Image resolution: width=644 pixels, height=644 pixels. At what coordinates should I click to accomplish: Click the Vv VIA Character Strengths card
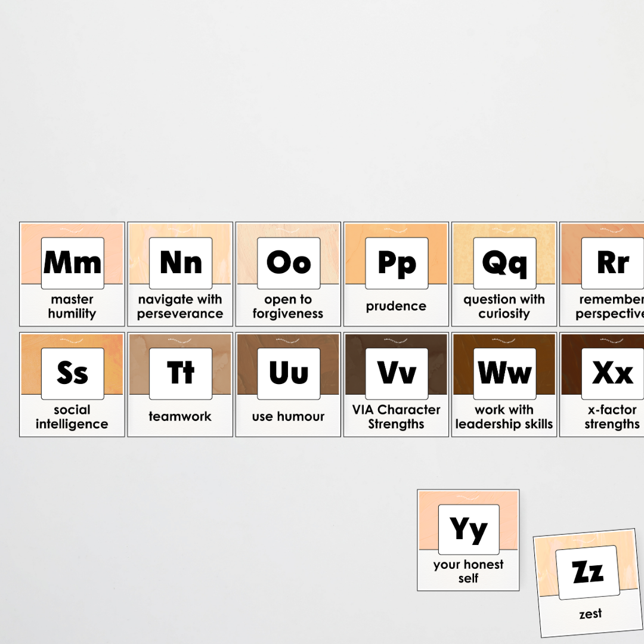pyautogui.click(x=395, y=383)
